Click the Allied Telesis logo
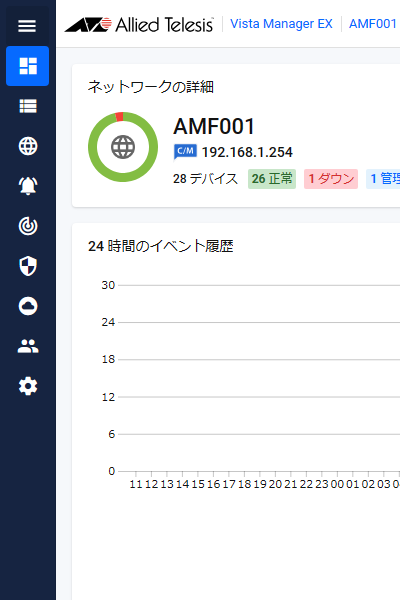Image resolution: width=400 pixels, height=600 pixels. (x=139, y=24)
